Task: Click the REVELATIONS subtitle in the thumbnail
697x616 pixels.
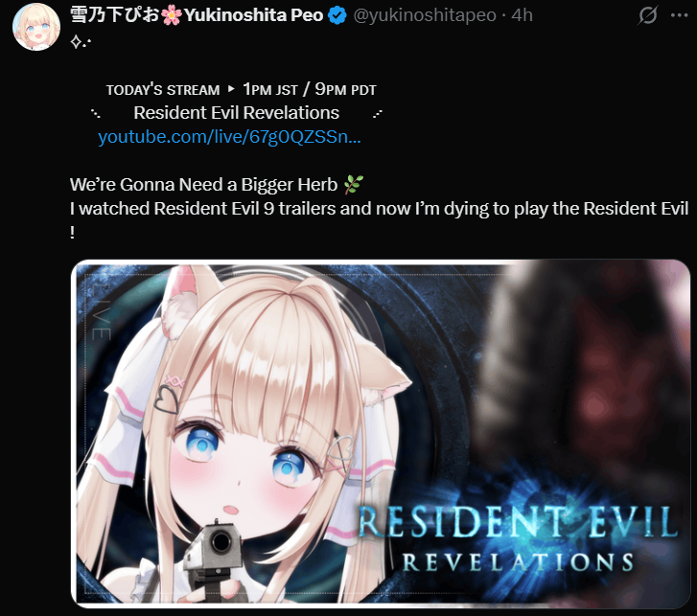Action: pos(518,562)
